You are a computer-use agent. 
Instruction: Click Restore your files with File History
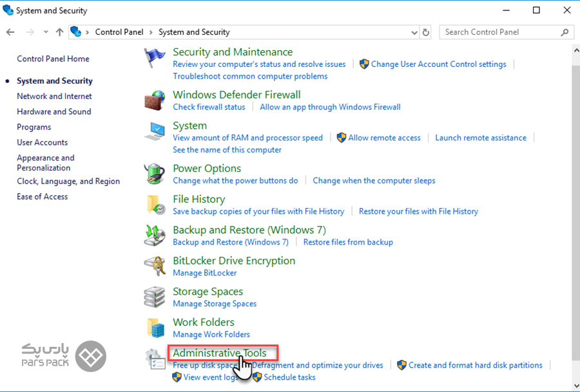click(418, 211)
